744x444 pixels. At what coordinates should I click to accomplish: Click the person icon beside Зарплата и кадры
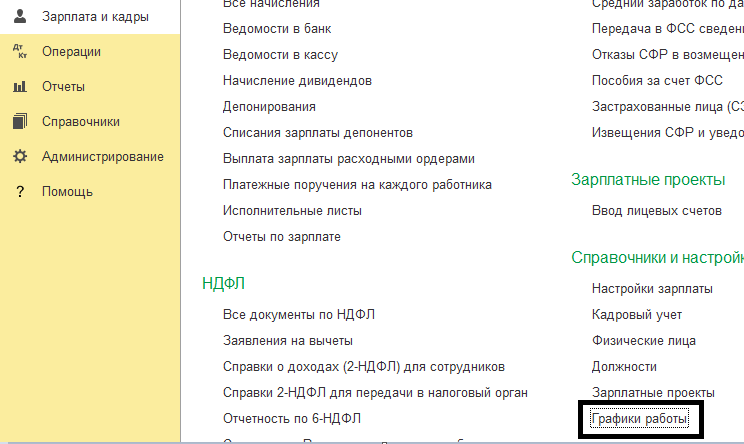[20, 16]
